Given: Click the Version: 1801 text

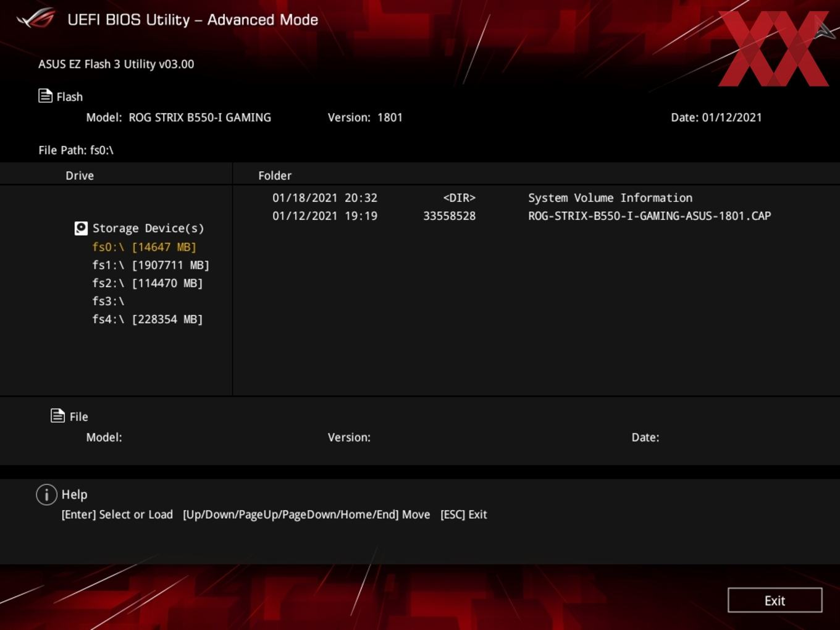Looking at the screenshot, I should pos(365,117).
